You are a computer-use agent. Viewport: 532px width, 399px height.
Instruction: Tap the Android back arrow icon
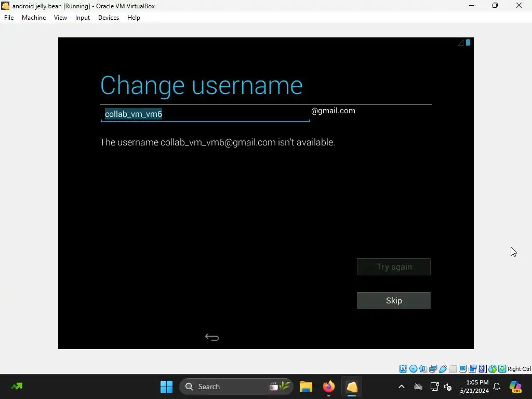(212, 337)
